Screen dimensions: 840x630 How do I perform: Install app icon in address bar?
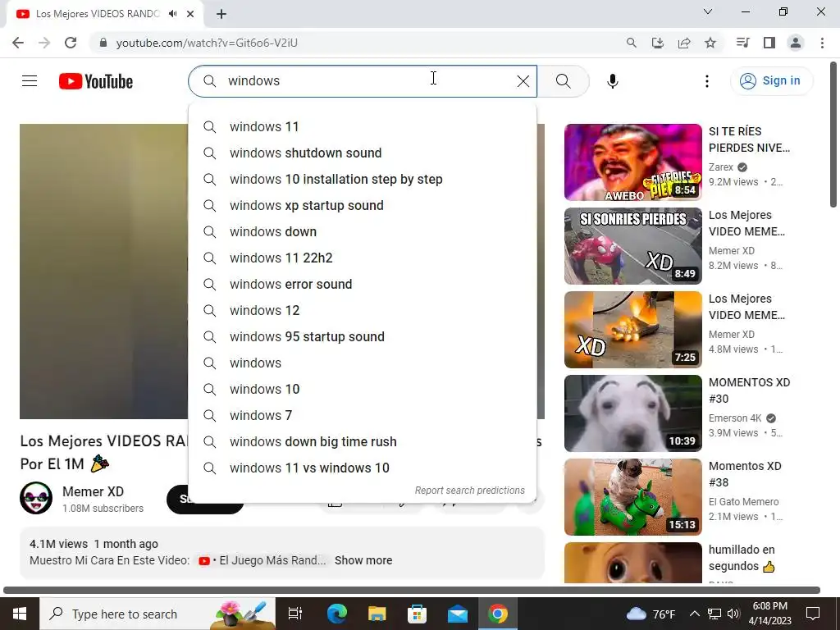point(657,43)
